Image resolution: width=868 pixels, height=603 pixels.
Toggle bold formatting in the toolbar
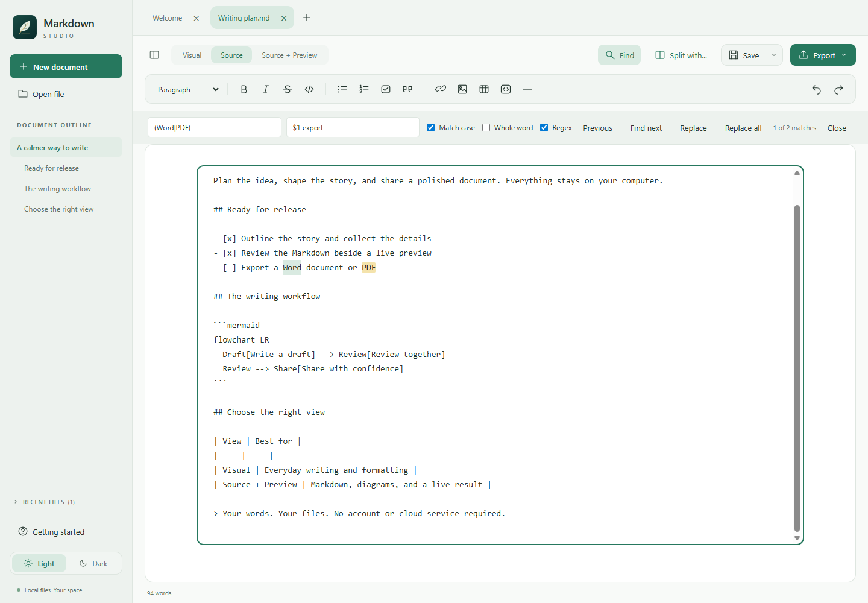tap(244, 89)
